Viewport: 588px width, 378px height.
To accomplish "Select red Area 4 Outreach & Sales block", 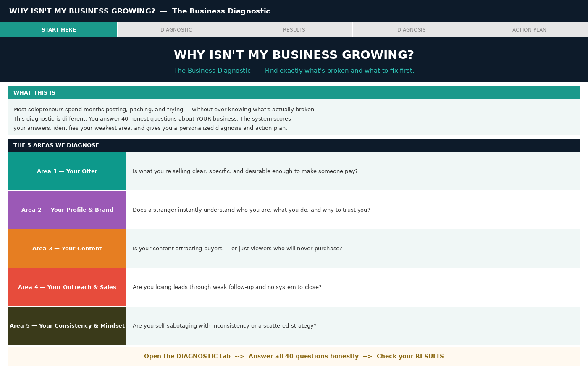I will pyautogui.click(x=67, y=287).
